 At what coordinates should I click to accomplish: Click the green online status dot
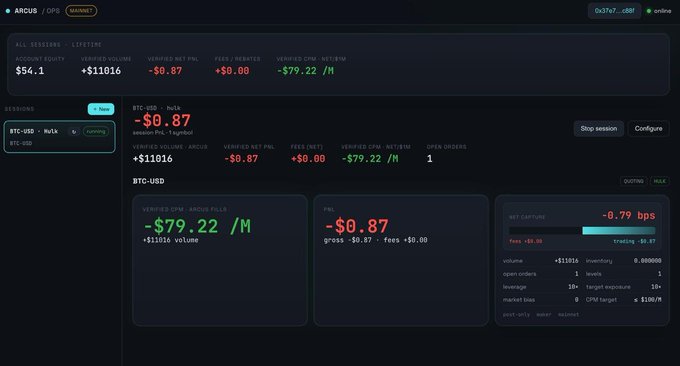[649, 11]
